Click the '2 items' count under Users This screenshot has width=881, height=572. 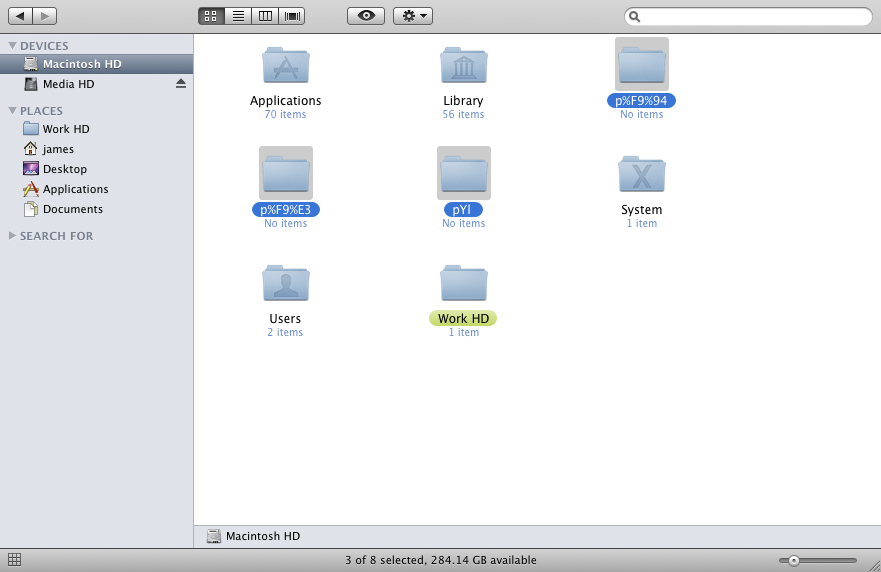[285, 332]
